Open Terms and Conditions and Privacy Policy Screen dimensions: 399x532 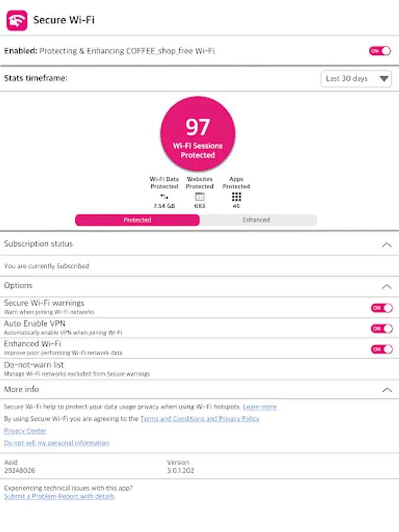click(200, 419)
